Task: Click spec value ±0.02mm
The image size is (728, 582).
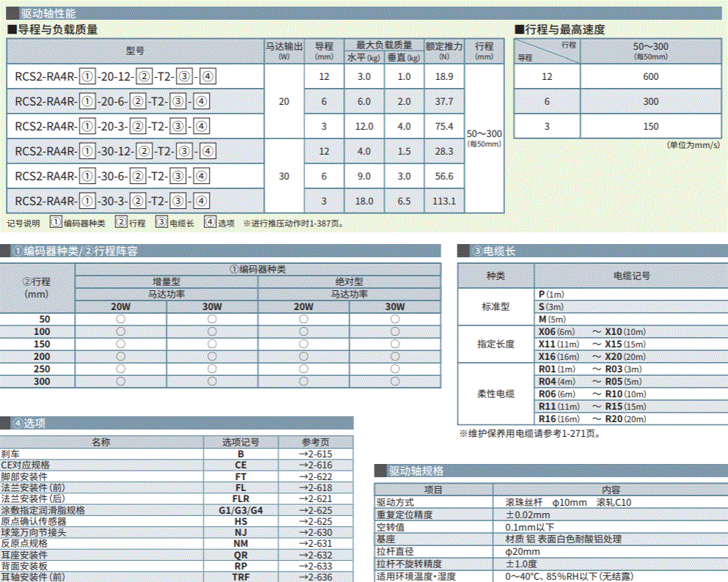Action: pyautogui.click(x=527, y=515)
